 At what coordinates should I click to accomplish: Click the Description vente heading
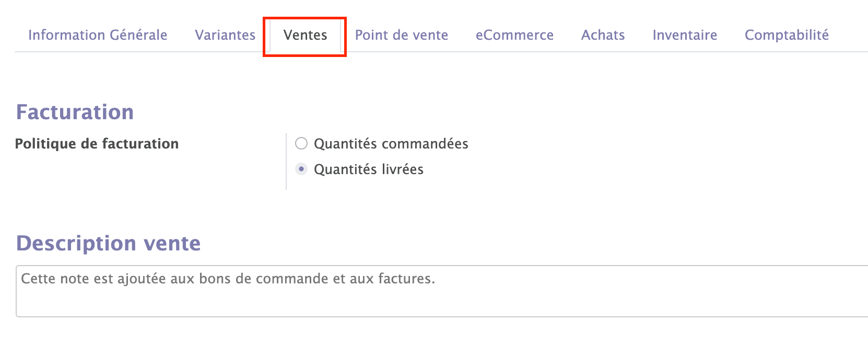[x=109, y=243]
